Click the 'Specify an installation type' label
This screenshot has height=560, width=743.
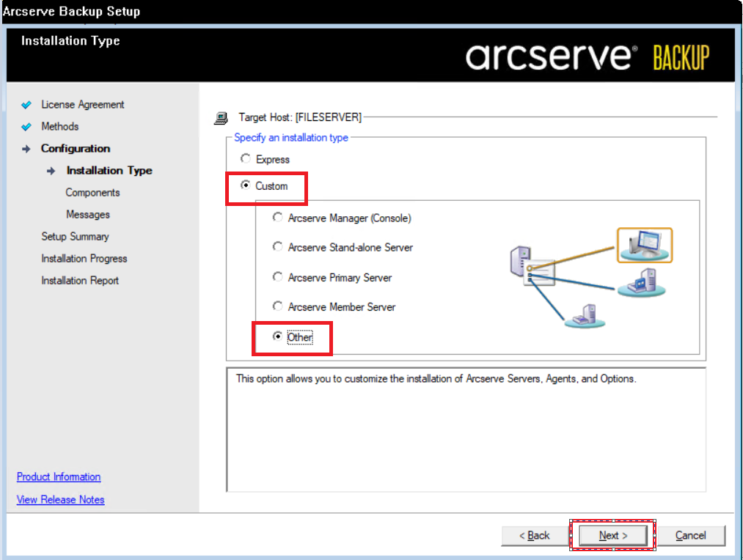(x=291, y=137)
